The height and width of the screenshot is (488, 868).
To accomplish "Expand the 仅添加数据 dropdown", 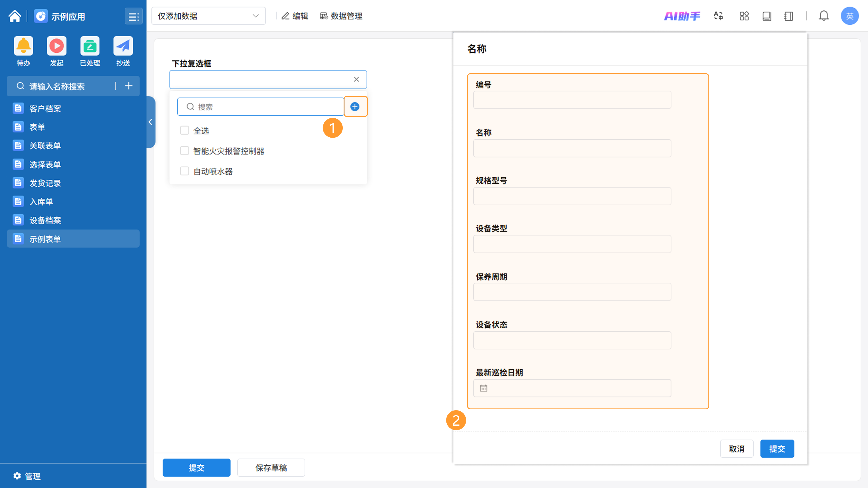I will [208, 16].
